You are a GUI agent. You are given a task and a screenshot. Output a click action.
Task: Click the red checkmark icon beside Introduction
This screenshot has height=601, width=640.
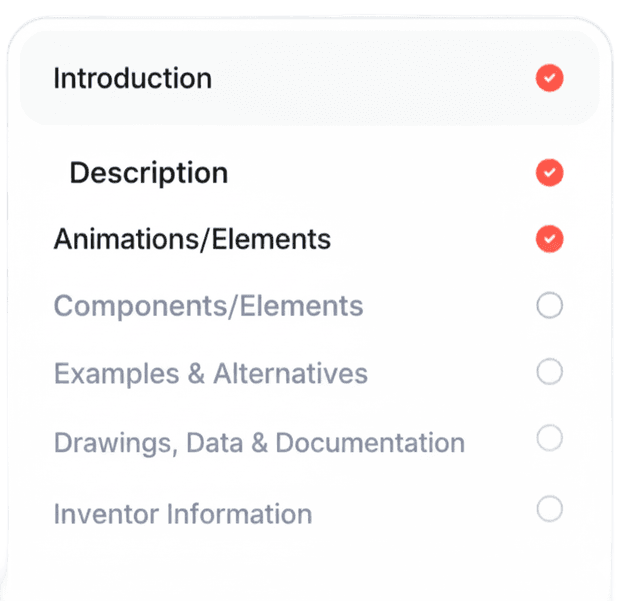[x=549, y=78]
